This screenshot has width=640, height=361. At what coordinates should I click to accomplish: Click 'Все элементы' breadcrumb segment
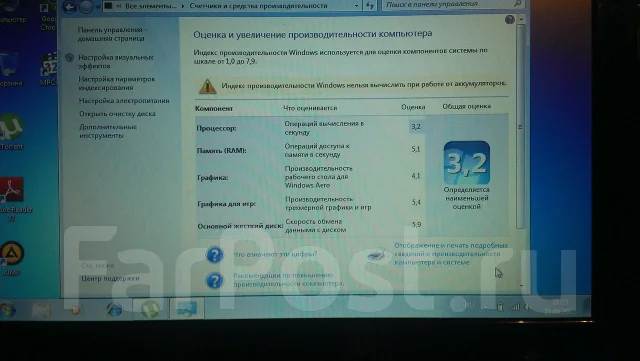pos(151,6)
